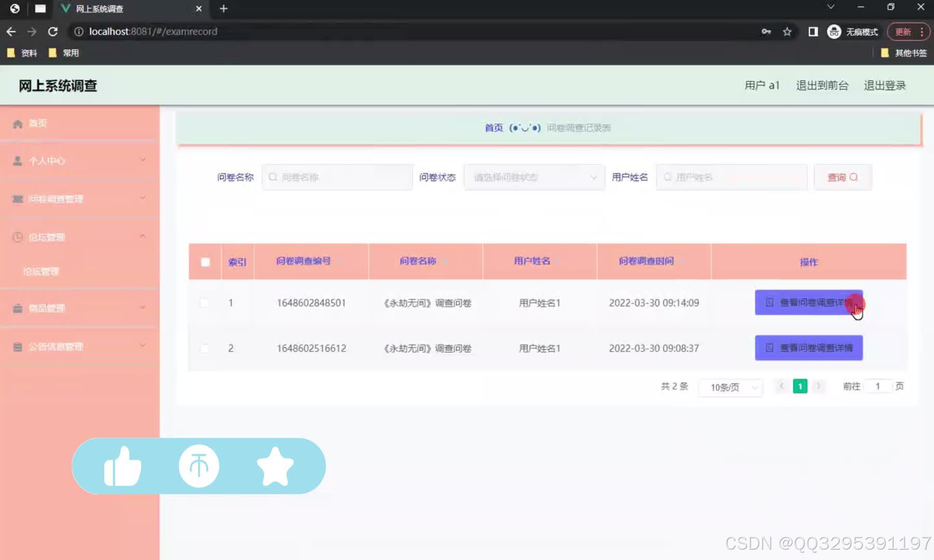Open 公告信息管理 sidebar menu
The width and height of the screenshot is (934, 560).
[79, 347]
